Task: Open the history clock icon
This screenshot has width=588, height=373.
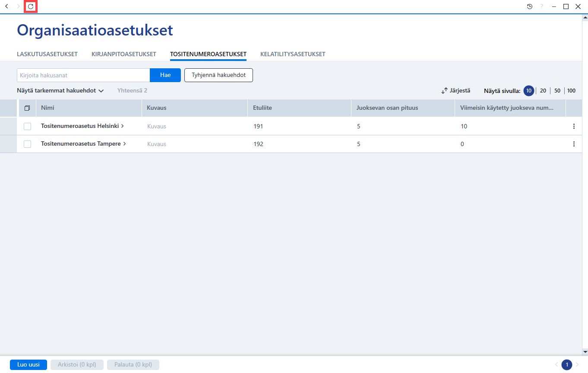Action: click(x=530, y=6)
